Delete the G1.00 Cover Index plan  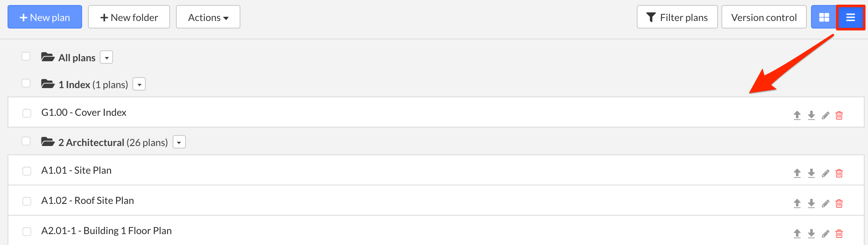(839, 115)
